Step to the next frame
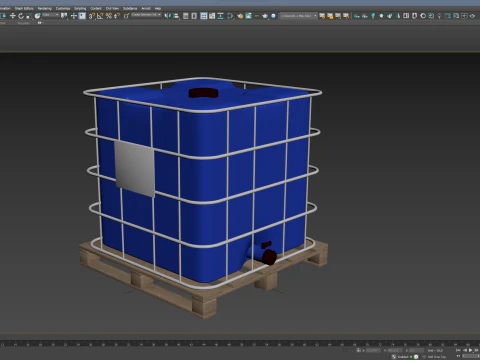 [x=476, y=350]
